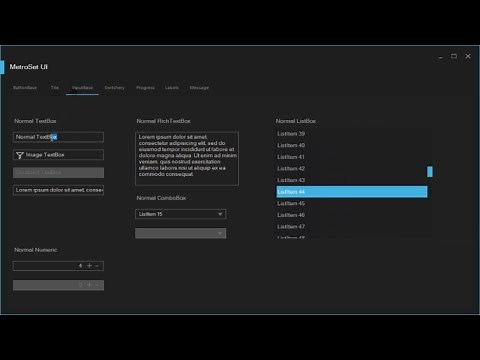Minimize the MetroSet UI window
Image resolution: width=480 pixels, height=360 pixels.
click(440, 57)
